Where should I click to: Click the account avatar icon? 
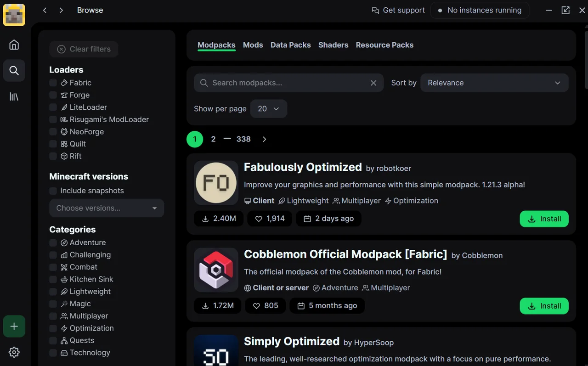(14, 15)
